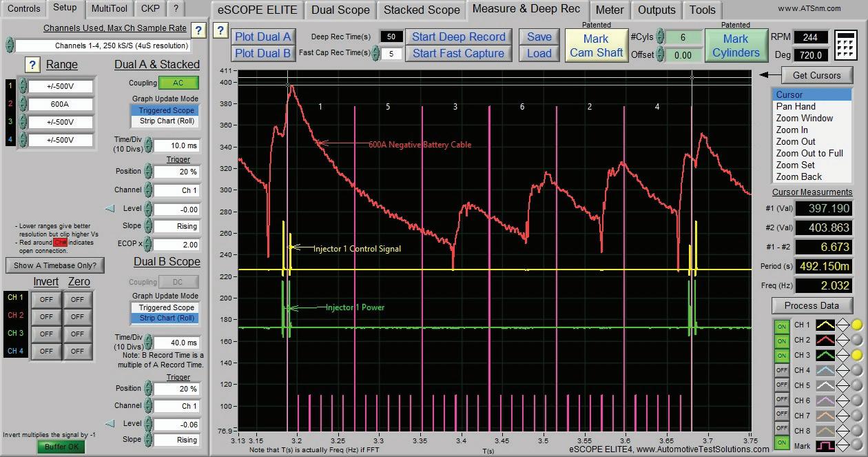Click the CH 6 purple waveform icon
The image size is (868, 457).
[x=825, y=400]
